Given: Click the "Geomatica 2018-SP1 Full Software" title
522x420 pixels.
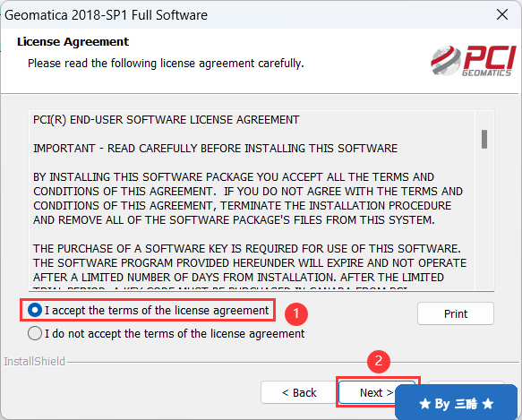Looking at the screenshot, I should (x=106, y=15).
